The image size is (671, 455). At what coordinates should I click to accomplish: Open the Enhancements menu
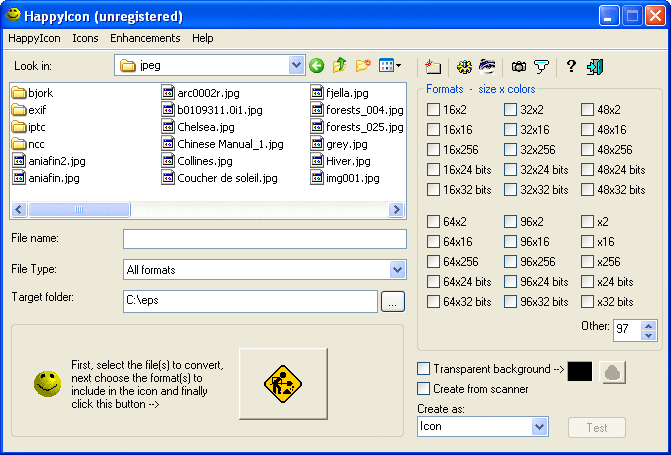point(145,38)
